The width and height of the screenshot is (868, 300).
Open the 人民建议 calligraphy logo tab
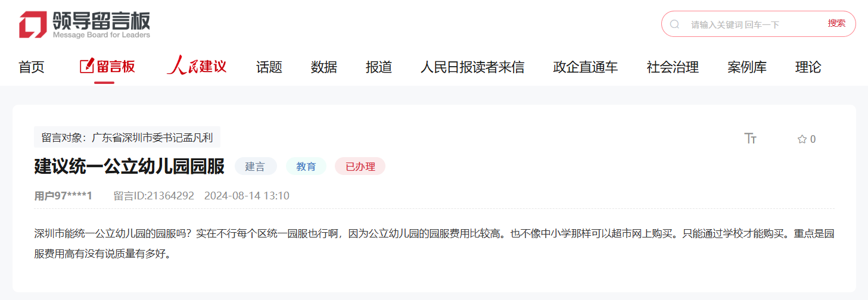pyautogui.click(x=197, y=65)
